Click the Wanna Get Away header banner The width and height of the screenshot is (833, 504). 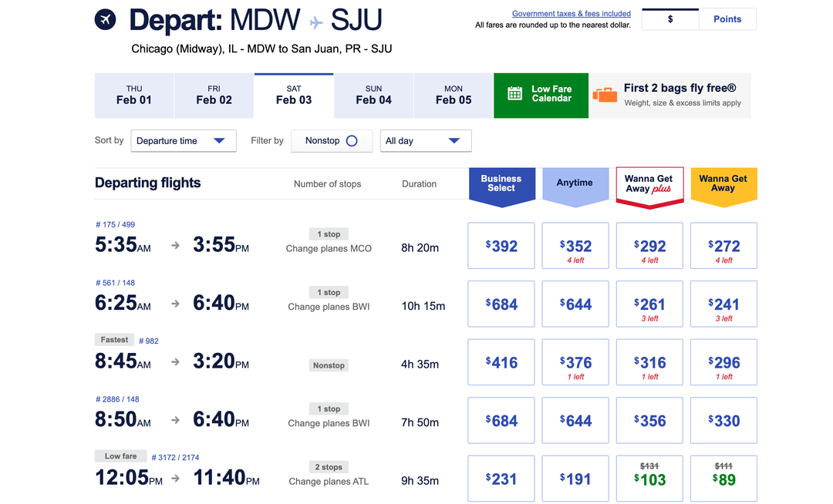[723, 183]
